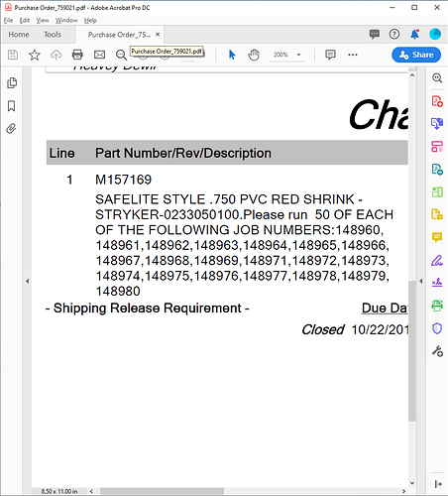Close the Purchase Order document tab

point(158,34)
